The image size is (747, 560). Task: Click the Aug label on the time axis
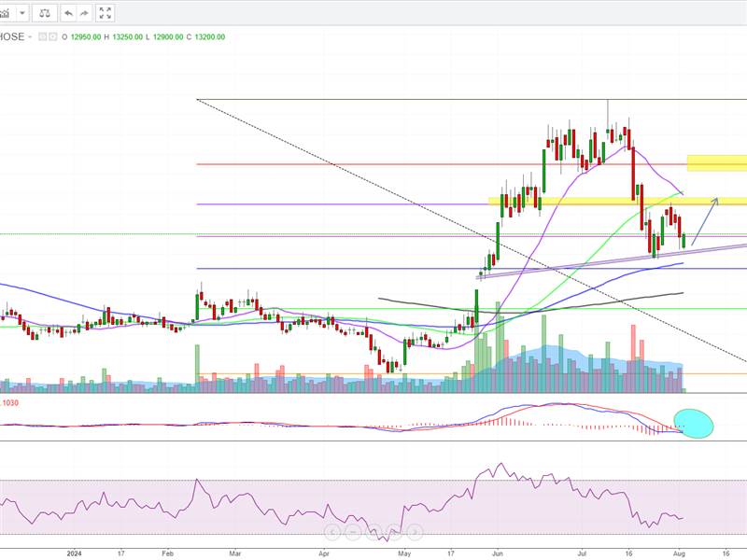tap(680, 552)
